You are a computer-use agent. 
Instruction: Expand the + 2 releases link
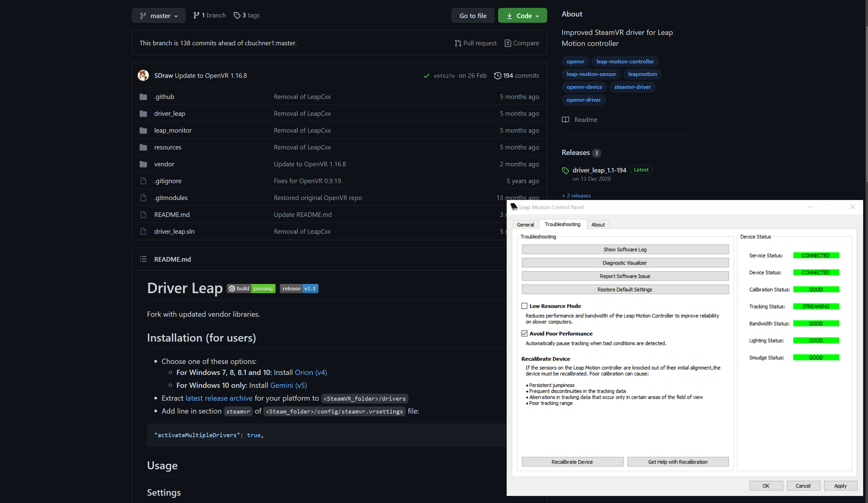coord(576,196)
